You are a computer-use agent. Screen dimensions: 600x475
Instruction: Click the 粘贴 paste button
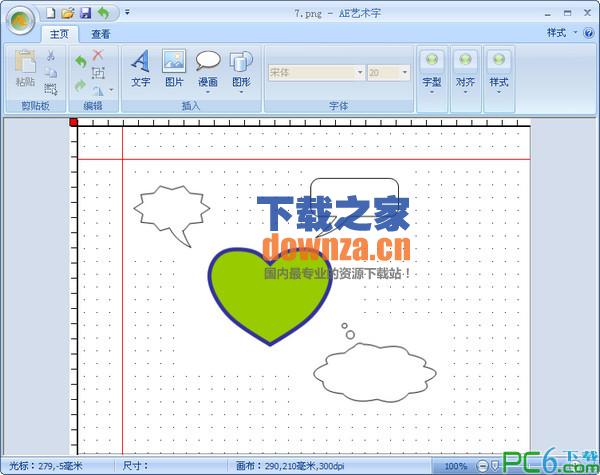pos(25,69)
